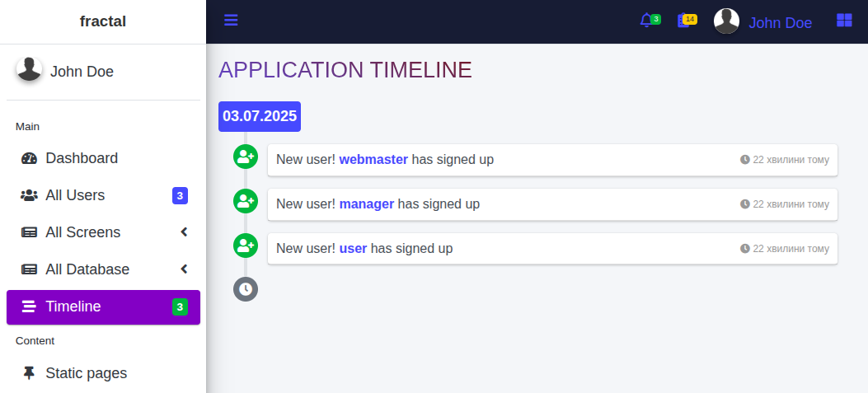The image size is (868, 393).
Task: Open the notifications bell icon
Action: click(646, 21)
